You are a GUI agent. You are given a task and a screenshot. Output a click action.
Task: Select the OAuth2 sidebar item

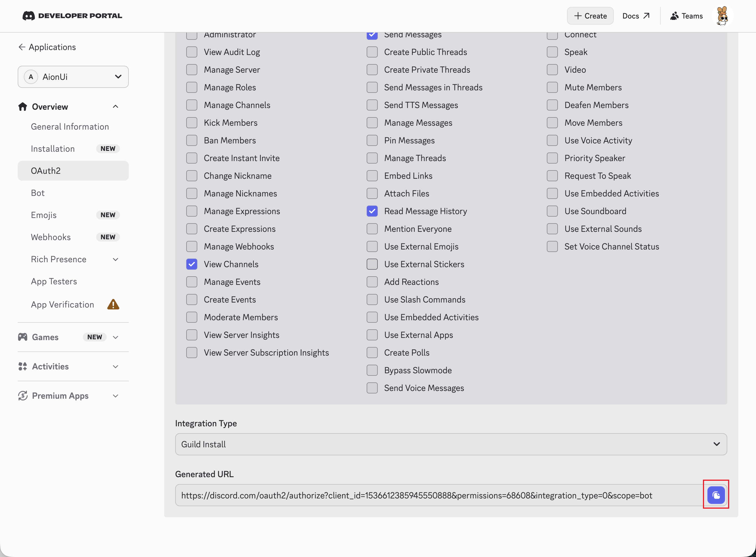click(x=73, y=170)
